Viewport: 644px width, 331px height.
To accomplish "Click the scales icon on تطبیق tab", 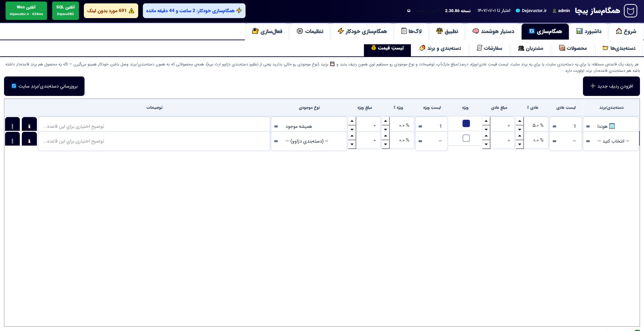I will [x=439, y=31].
